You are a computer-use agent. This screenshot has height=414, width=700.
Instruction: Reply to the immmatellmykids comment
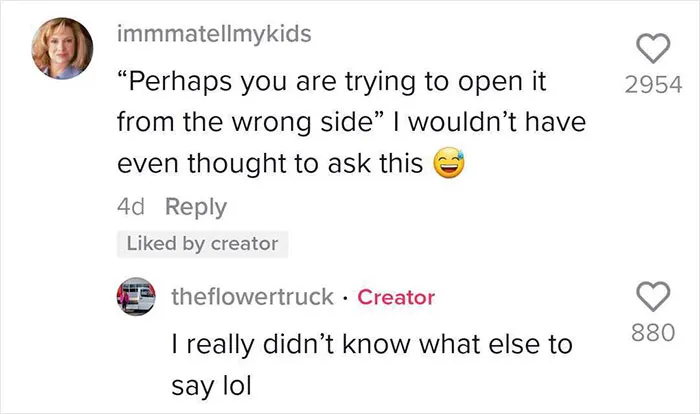pyautogui.click(x=196, y=207)
